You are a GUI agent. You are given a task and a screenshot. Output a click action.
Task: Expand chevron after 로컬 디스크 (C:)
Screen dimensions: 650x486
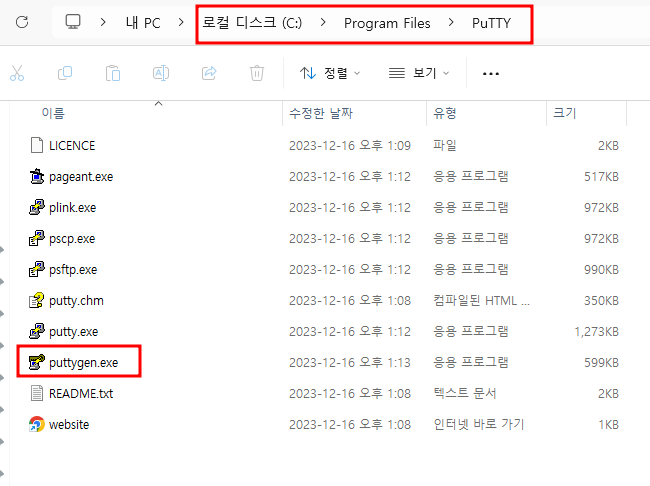(323, 22)
